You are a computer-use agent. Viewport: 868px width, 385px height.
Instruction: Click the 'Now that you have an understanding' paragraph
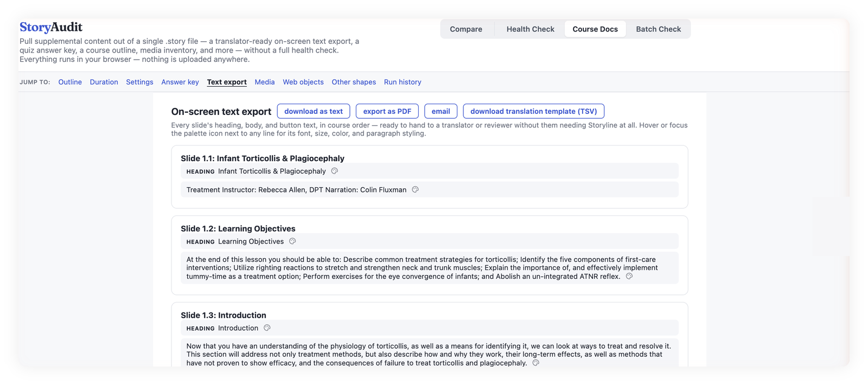click(429, 354)
